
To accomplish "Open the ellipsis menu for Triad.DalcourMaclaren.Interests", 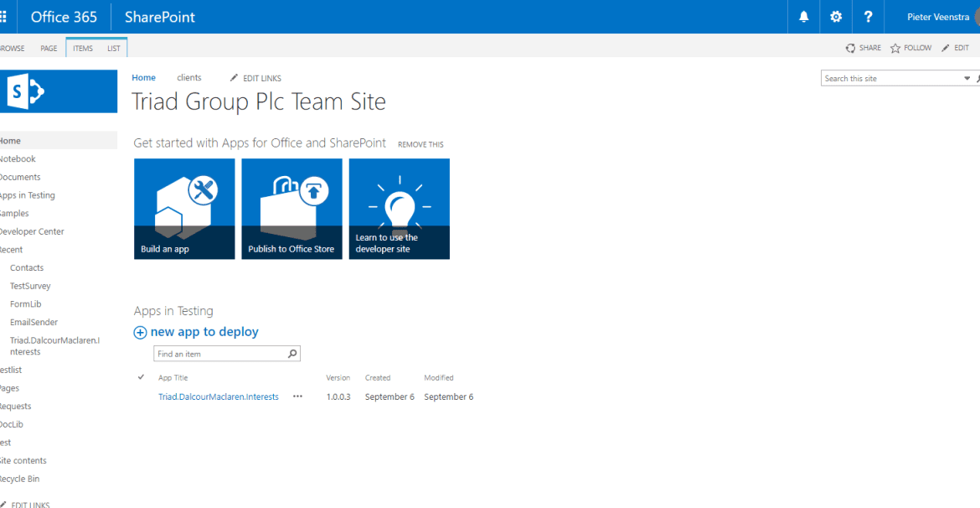I will [297, 396].
